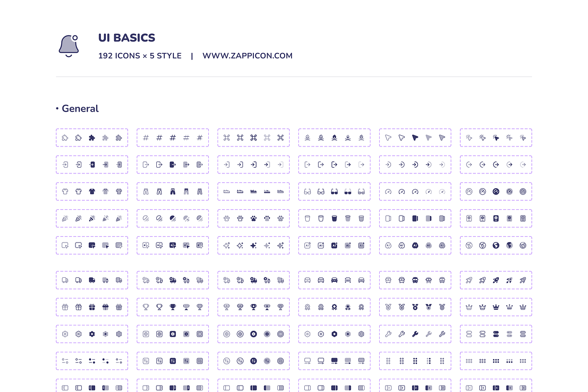Click the solid dark sunglasses icon
Viewport: 588px width, 392px height.
(x=334, y=192)
